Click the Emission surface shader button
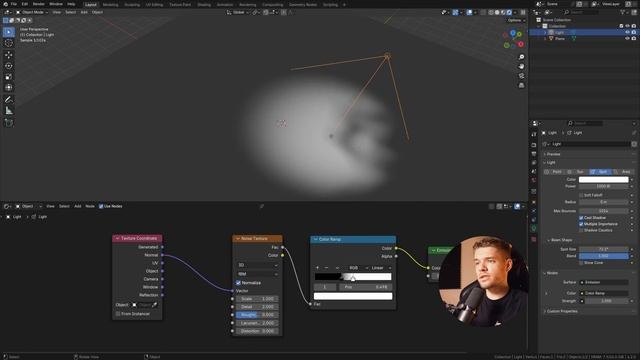Viewport: 640px width, 360px height. coord(604,282)
